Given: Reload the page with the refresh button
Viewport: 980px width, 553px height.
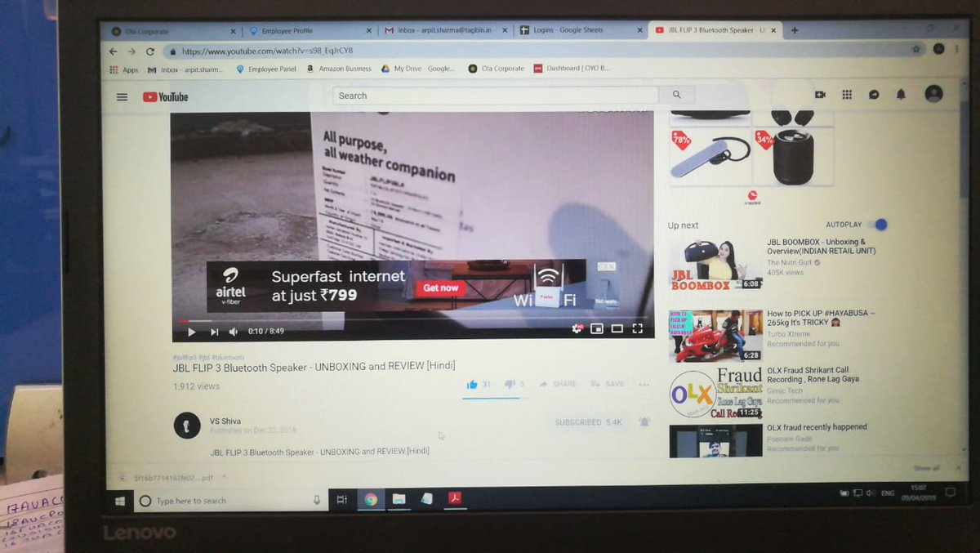Looking at the screenshot, I should (150, 51).
